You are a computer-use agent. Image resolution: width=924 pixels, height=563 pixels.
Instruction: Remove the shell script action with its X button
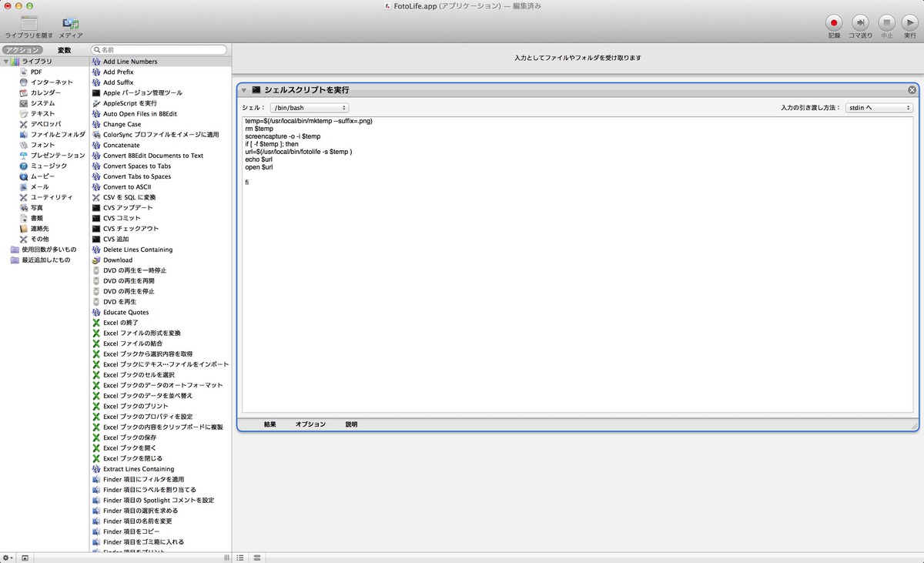912,90
